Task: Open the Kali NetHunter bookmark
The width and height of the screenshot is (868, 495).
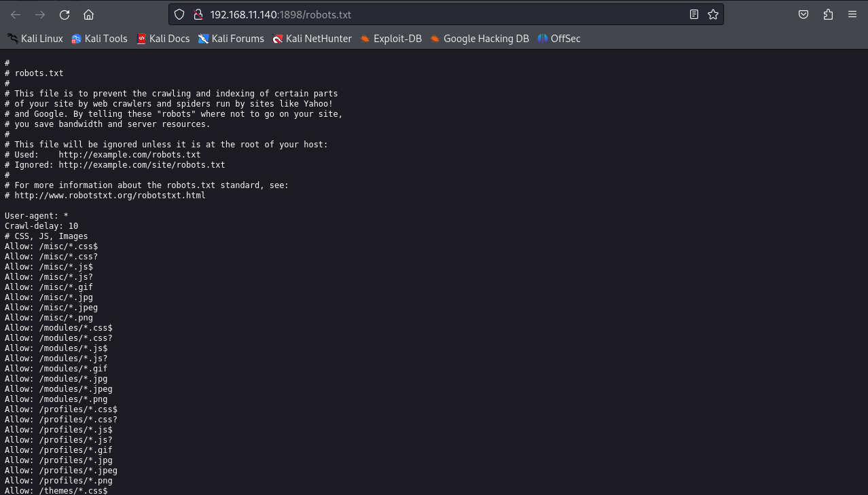Action: point(312,39)
